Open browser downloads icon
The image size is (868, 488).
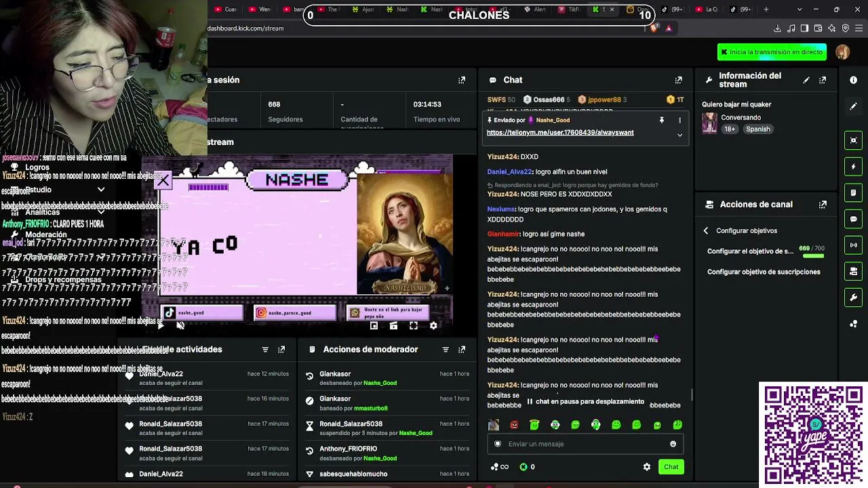777,28
